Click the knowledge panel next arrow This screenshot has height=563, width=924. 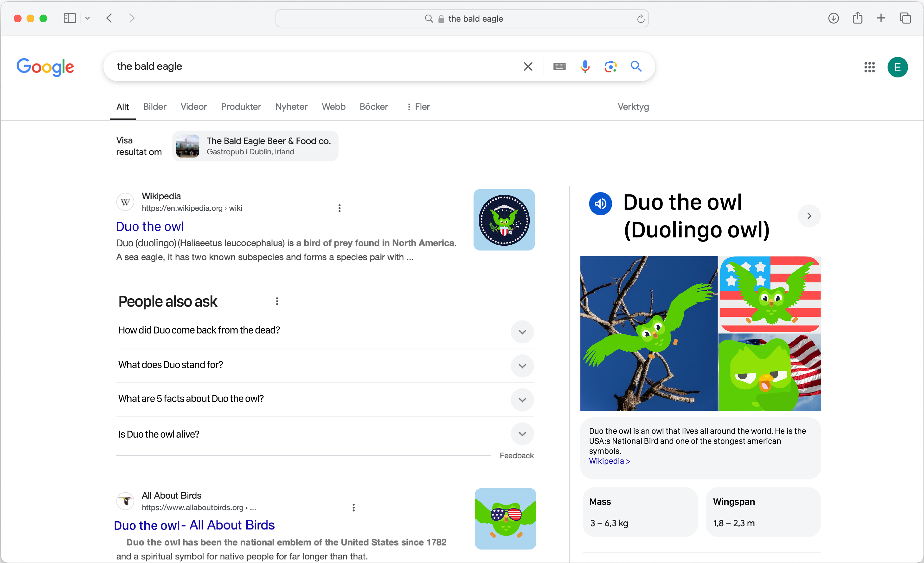[x=809, y=216]
